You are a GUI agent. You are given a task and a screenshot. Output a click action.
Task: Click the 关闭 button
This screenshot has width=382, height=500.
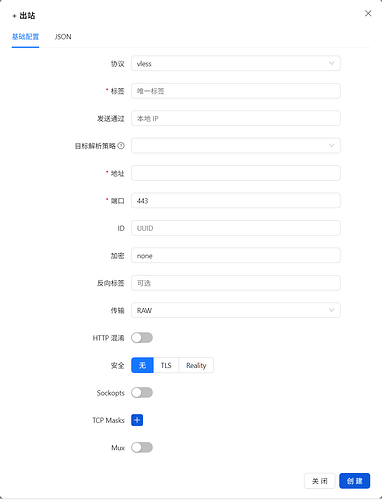click(x=319, y=481)
